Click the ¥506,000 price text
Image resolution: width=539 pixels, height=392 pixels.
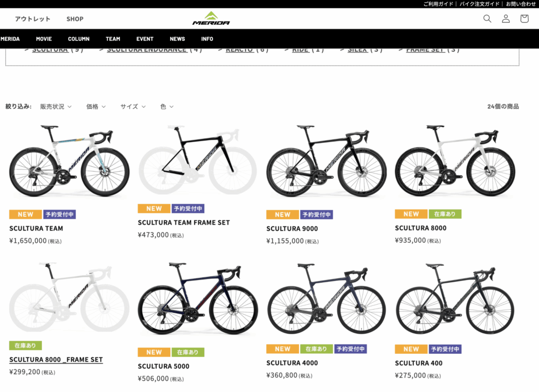pos(153,379)
